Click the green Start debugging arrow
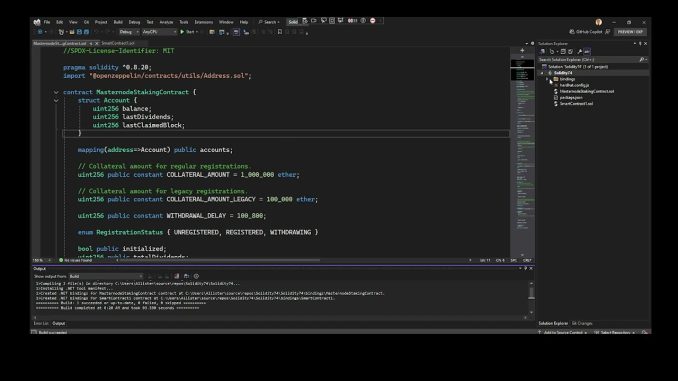Image resolution: width=678 pixels, height=381 pixels. 182,32
